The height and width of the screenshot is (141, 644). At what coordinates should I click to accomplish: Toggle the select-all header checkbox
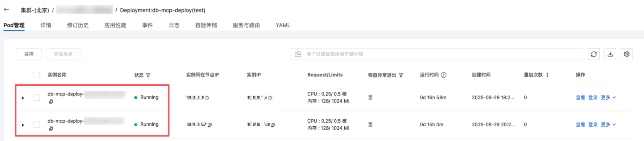(x=37, y=75)
